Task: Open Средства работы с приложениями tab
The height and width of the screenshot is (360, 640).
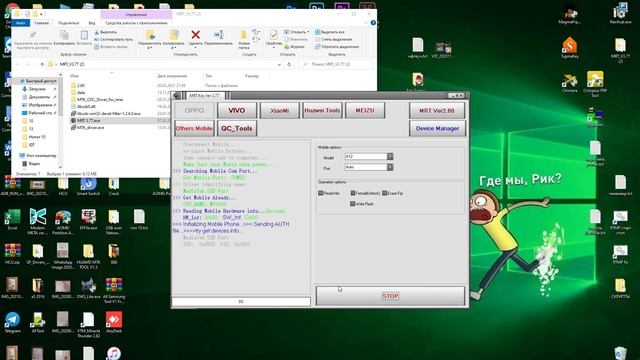Action: tap(136, 23)
